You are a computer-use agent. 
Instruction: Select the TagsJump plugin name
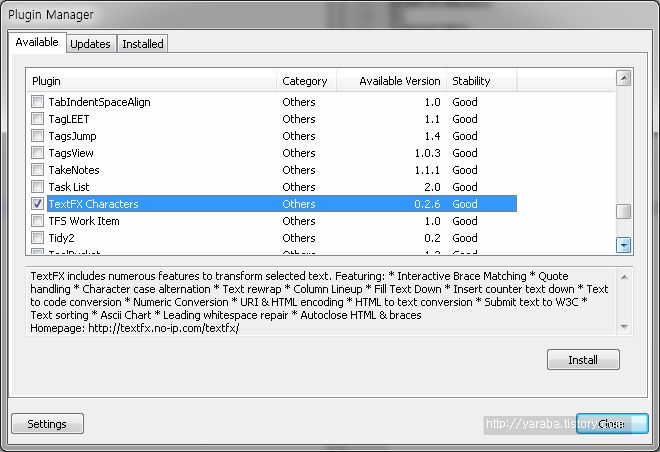coord(72,136)
